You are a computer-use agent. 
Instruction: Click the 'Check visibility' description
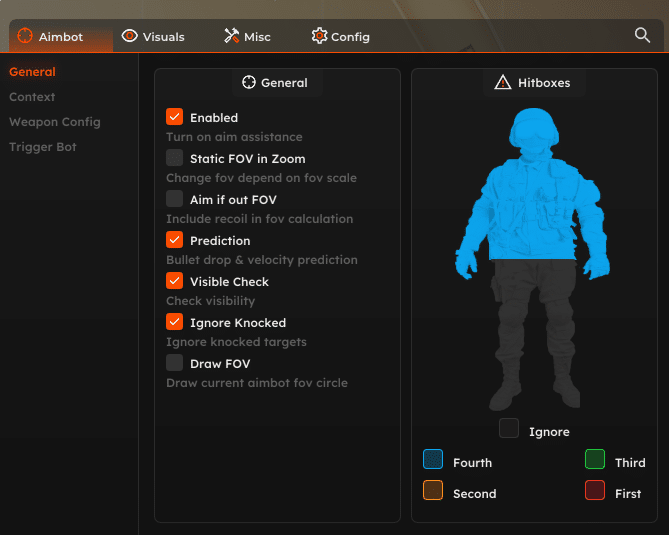[210, 301]
